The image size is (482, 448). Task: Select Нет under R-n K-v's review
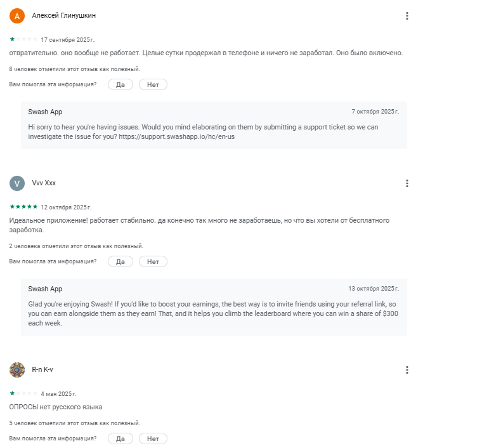pyautogui.click(x=153, y=438)
